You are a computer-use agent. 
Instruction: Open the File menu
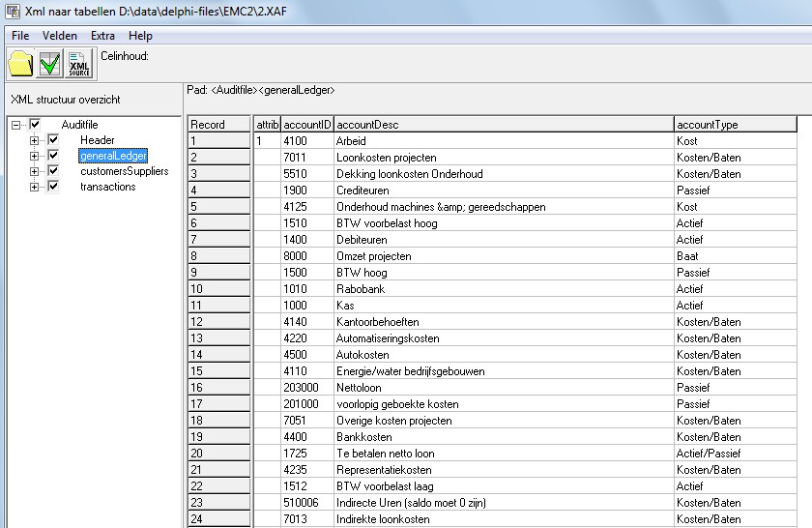(20, 36)
